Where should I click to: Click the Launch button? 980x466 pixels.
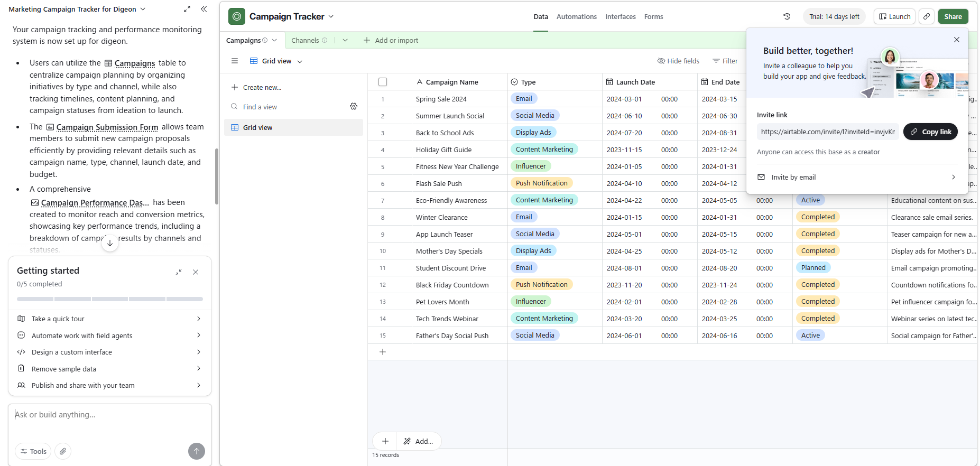[x=895, y=16]
